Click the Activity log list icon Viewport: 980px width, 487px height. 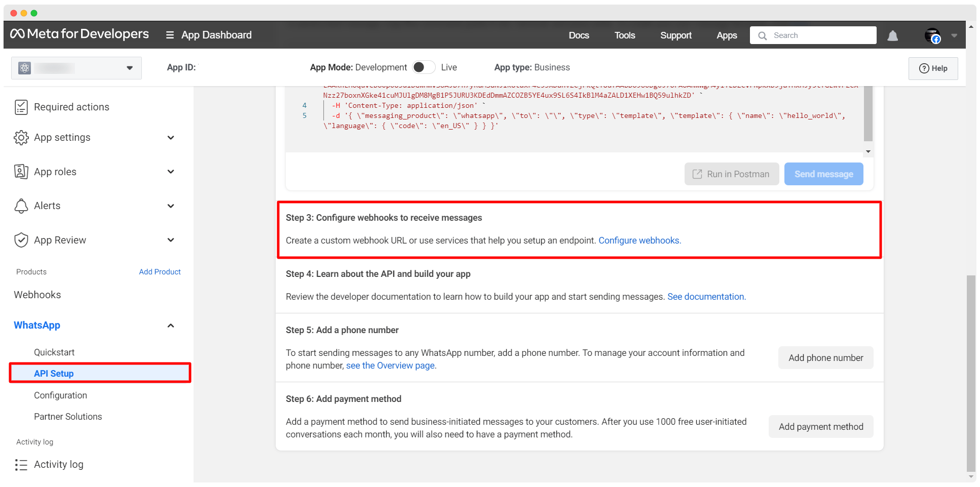(21, 465)
